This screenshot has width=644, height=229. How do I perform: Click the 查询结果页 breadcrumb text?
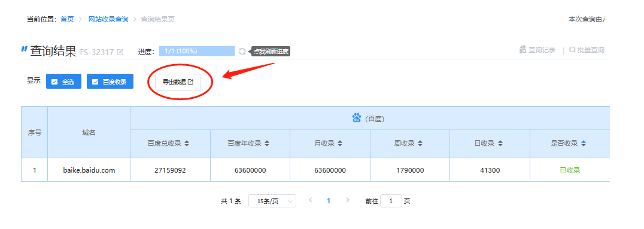(158, 19)
